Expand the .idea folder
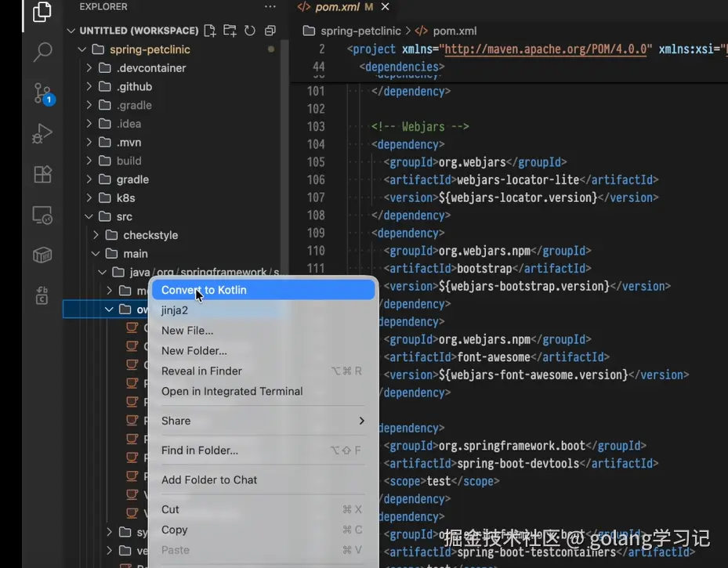 [x=89, y=124]
